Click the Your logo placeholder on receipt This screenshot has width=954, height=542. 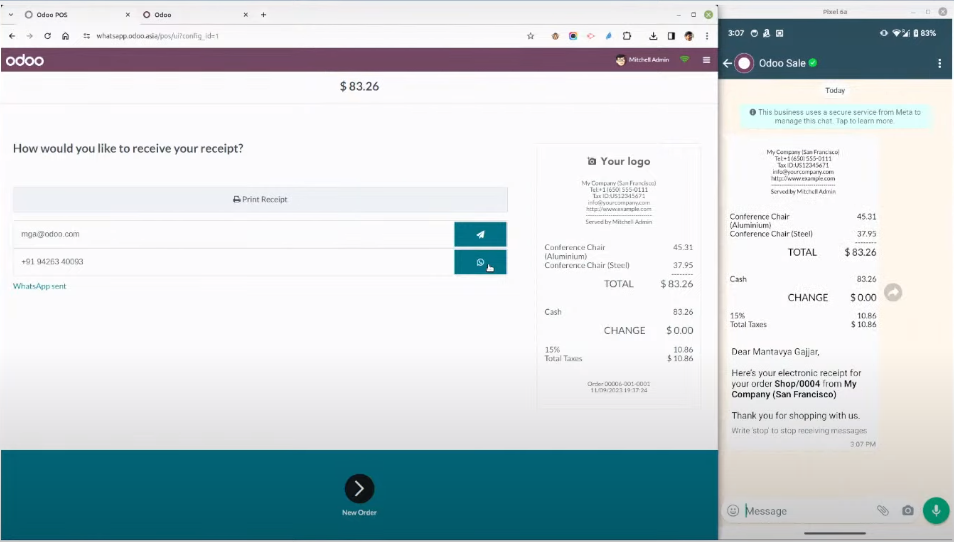619,161
